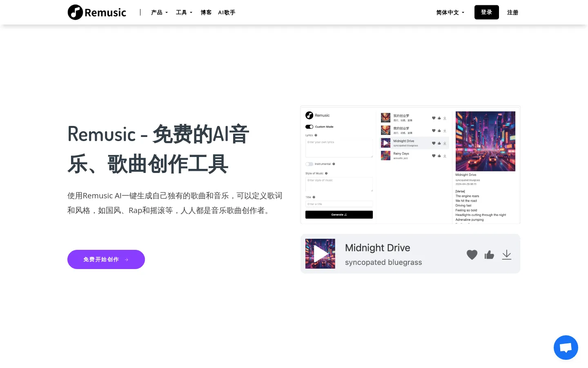Expand the 工具 dropdown menu
This screenshot has width=588, height=368.
tap(184, 13)
